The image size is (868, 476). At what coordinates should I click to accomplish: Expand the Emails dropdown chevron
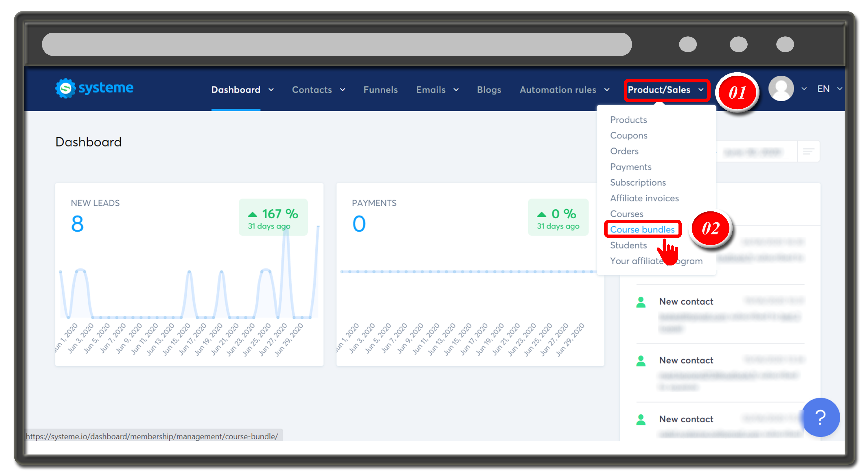456,90
